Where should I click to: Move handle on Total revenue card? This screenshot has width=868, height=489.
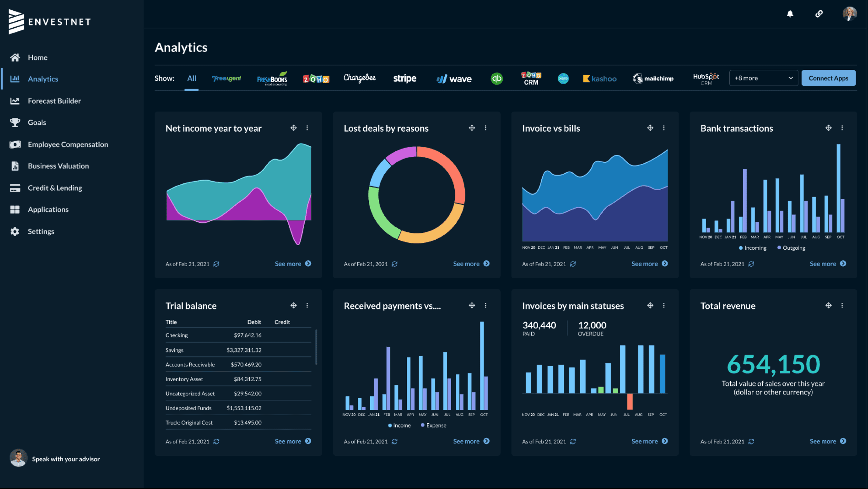click(829, 305)
